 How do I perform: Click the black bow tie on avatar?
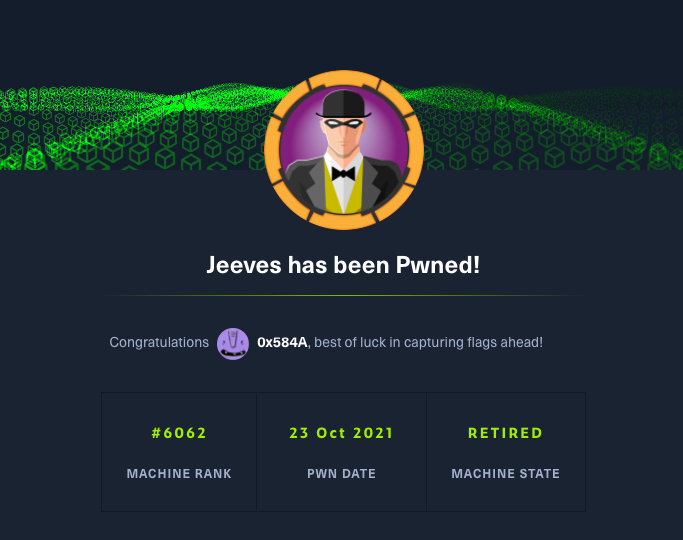(x=343, y=172)
